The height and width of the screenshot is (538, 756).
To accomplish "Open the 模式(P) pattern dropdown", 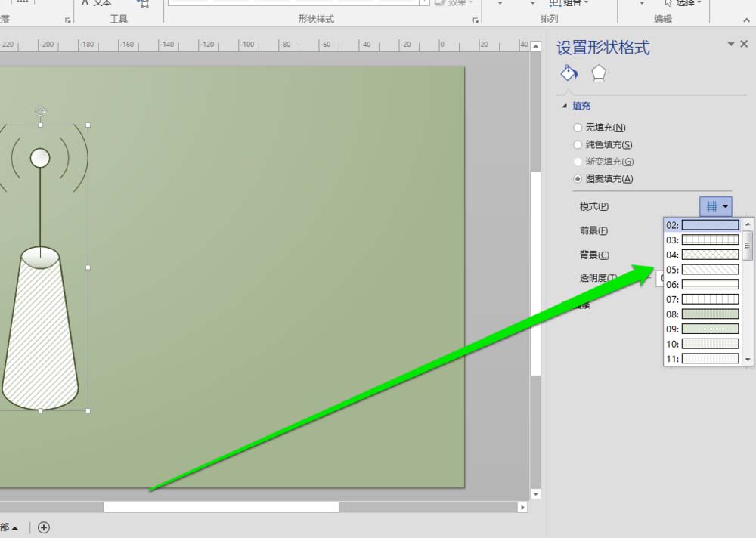I will click(724, 206).
